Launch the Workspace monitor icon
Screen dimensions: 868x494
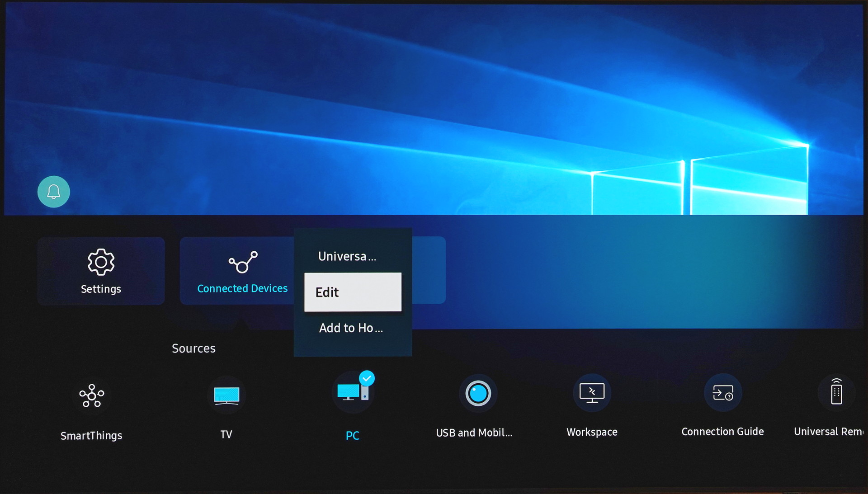point(591,392)
